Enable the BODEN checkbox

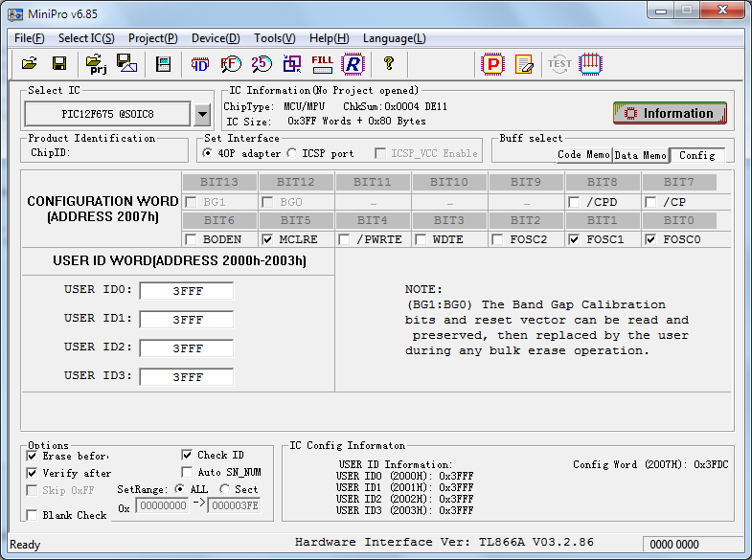(x=191, y=239)
